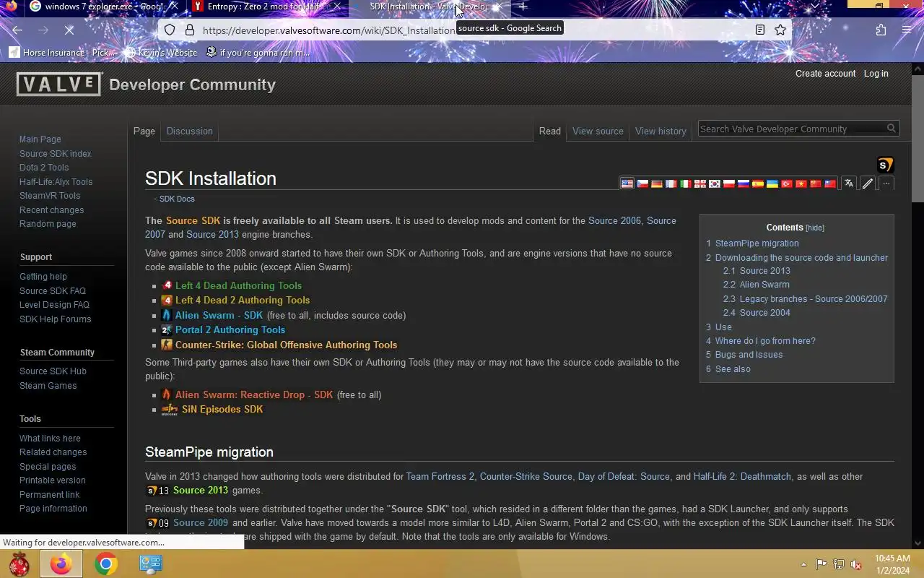Select the Italian flag language icon
The image size is (924, 578).
(685, 184)
